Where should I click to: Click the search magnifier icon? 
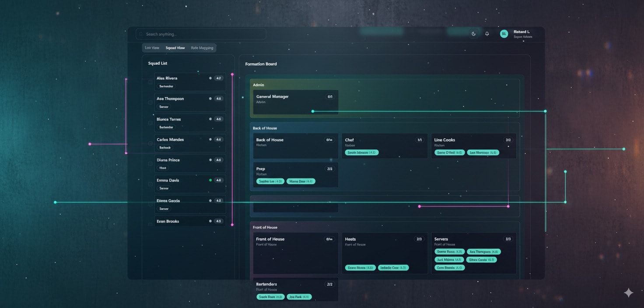(x=141, y=34)
